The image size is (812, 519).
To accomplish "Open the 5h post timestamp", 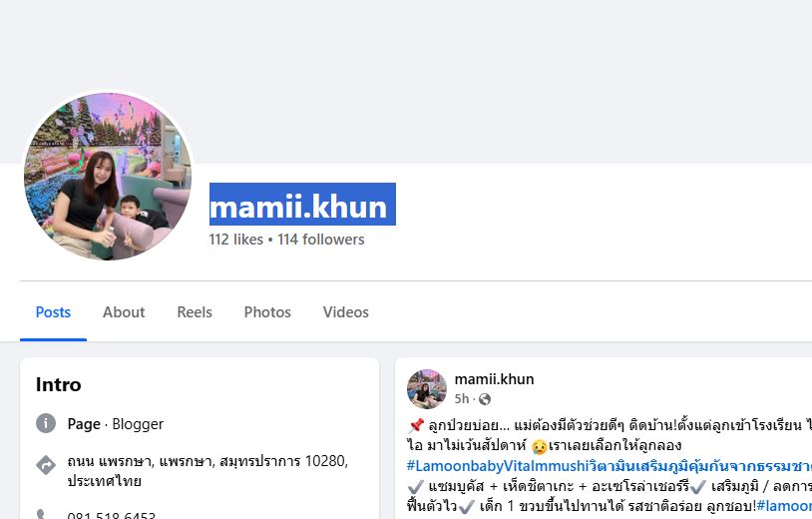I will (x=462, y=399).
